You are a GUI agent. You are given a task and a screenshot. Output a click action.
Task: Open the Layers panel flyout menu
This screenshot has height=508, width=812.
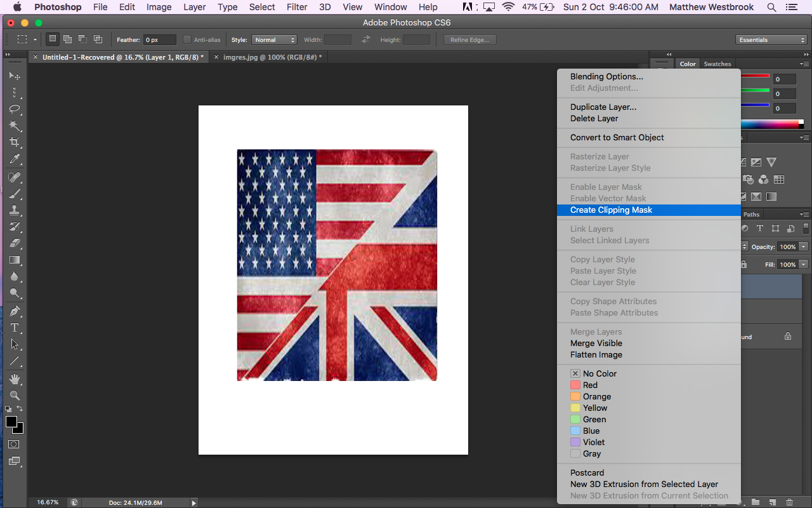[804, 215]
